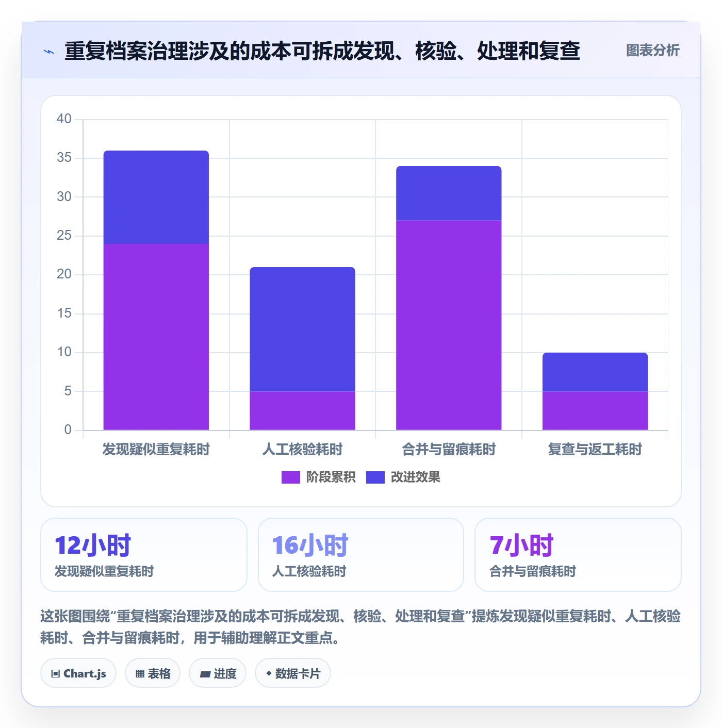Click the 阶段累积 legend label
This screenshot has height=728, width=722.
(x=331, y=477)
